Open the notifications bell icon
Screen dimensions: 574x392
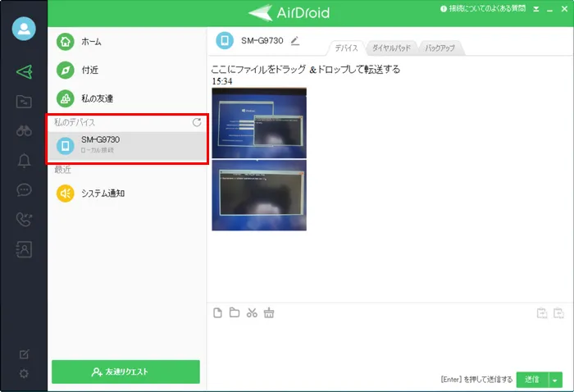(x=24, y=160)
